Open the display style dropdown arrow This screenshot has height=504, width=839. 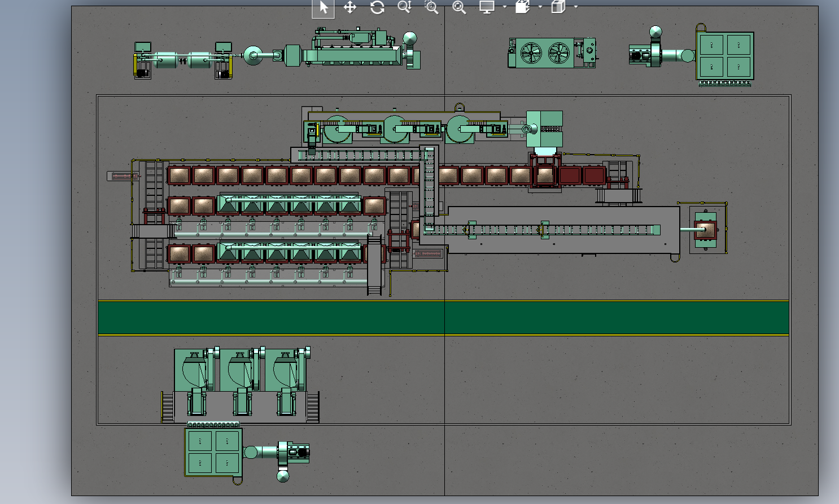click(x=576, y=7)
